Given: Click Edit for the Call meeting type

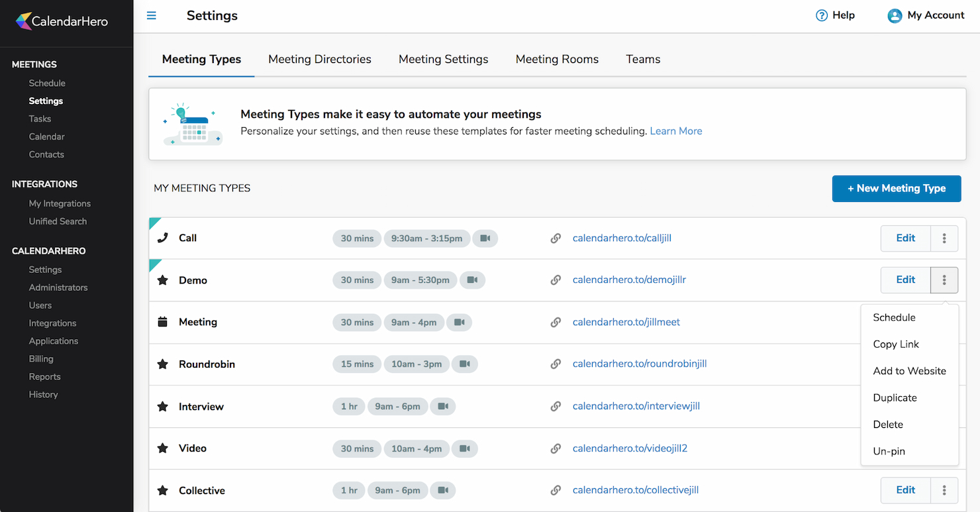Looking at the screenshot, I should click(x=905, y=238).
